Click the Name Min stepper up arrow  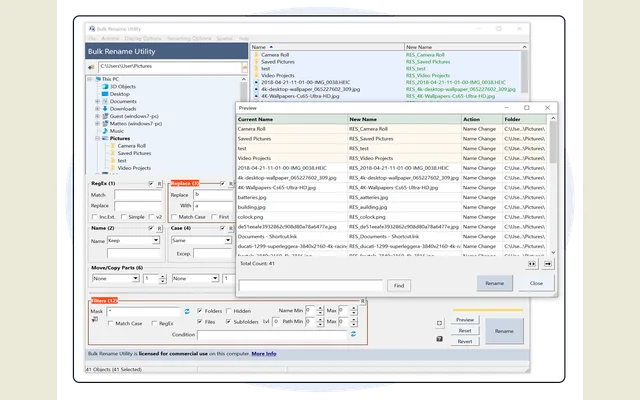320,308
